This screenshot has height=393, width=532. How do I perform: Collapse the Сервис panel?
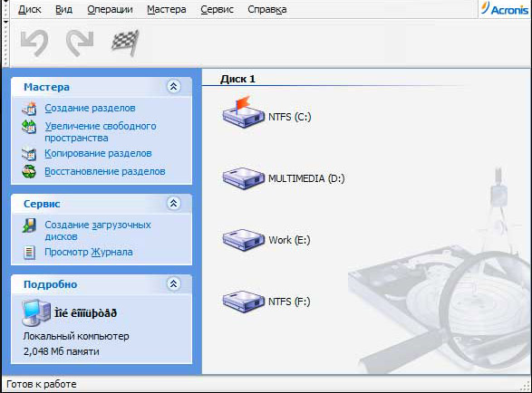[173, 204]
